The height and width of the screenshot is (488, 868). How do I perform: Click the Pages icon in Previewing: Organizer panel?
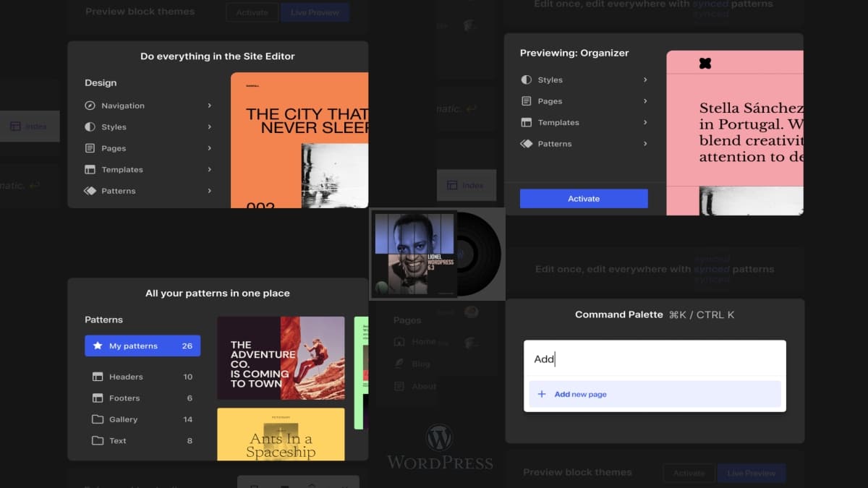click(x=526, y=101)
